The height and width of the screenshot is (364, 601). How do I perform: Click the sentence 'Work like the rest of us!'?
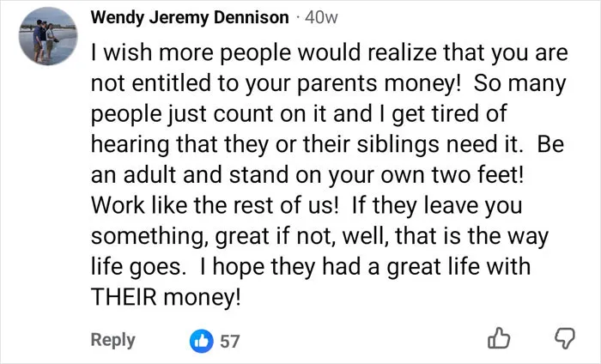pos(215,206)
